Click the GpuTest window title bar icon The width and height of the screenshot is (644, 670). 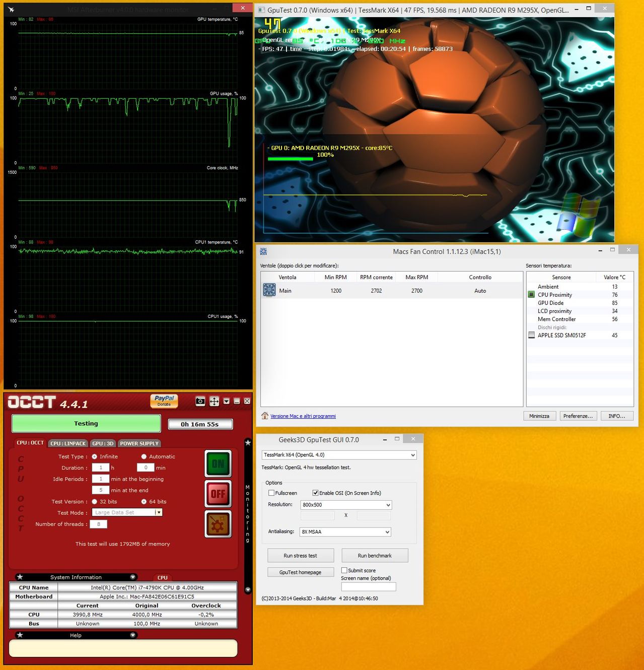click(x=261, y=10)
